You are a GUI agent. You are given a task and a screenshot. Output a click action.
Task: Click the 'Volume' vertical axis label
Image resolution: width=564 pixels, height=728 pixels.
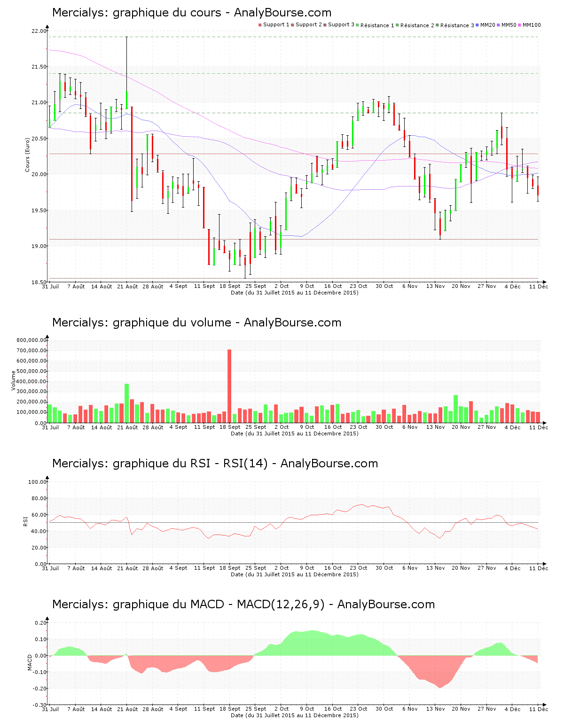(14, 380)
